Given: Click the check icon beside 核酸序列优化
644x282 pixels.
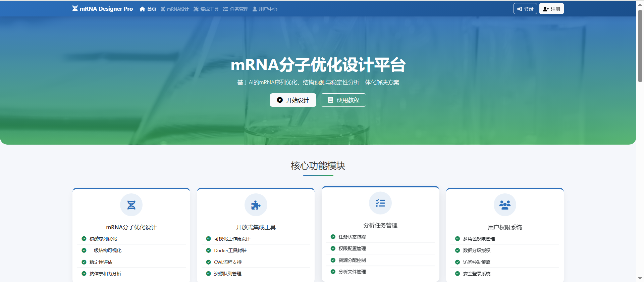Looking at the screenshot, I should click(84, 239).
